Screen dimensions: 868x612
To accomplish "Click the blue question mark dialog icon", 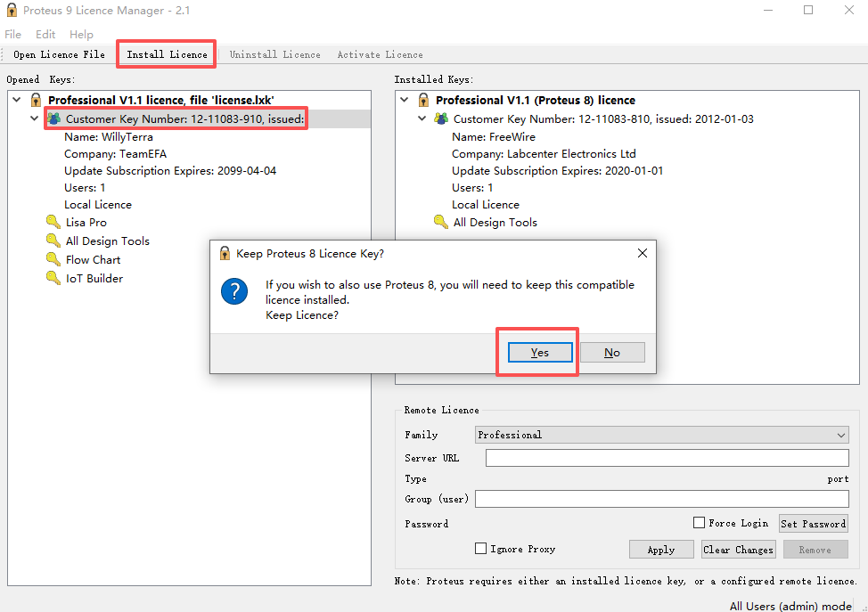I will click(x=234, y=291).
